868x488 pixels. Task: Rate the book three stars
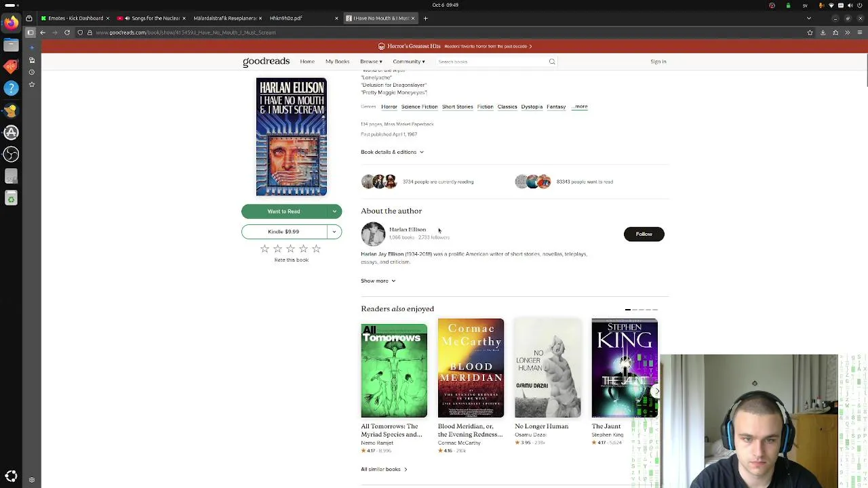[x=290, y=249]
